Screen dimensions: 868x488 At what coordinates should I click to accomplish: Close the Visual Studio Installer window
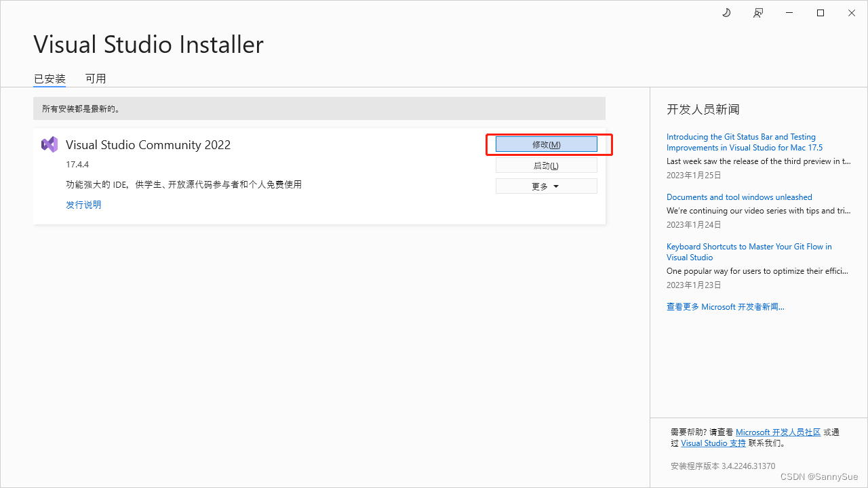pos(852,13)
